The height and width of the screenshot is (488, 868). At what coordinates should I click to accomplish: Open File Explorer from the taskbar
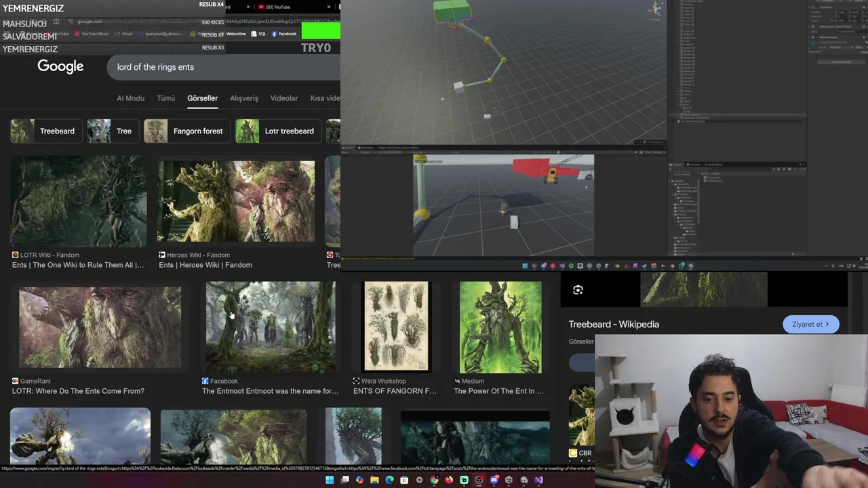pos(374,480)
